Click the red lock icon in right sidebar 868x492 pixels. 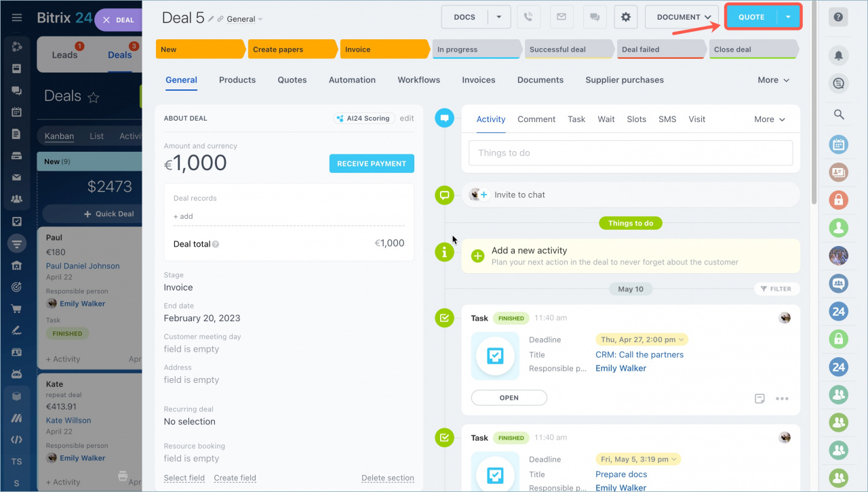[839, 200]
